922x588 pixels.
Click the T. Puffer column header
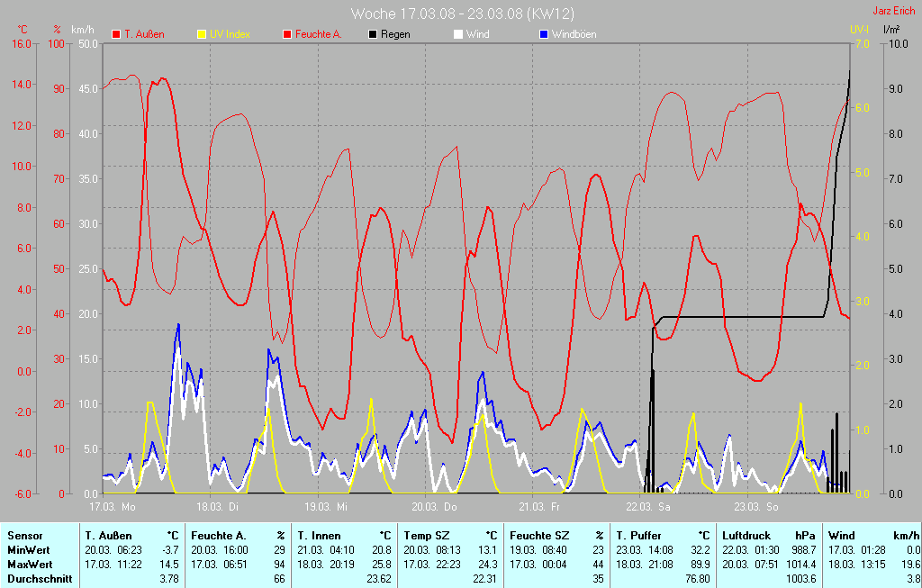[x=638, y=536]
